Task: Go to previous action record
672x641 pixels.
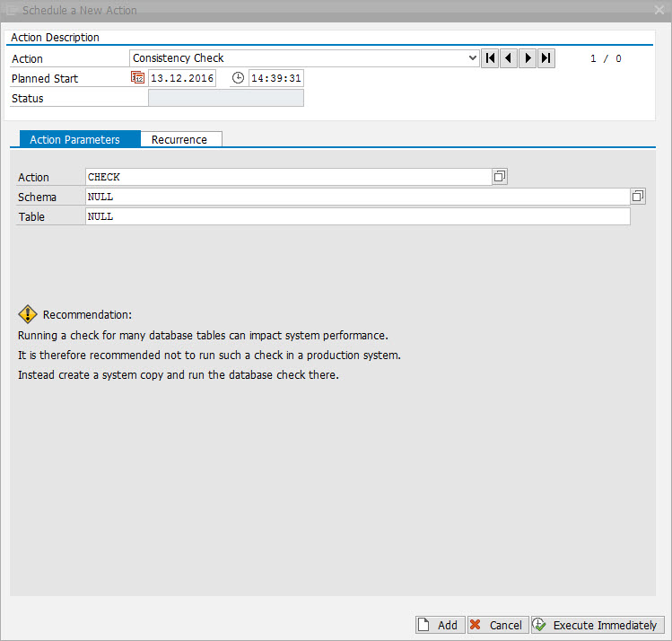Action: tap(509, 58)
